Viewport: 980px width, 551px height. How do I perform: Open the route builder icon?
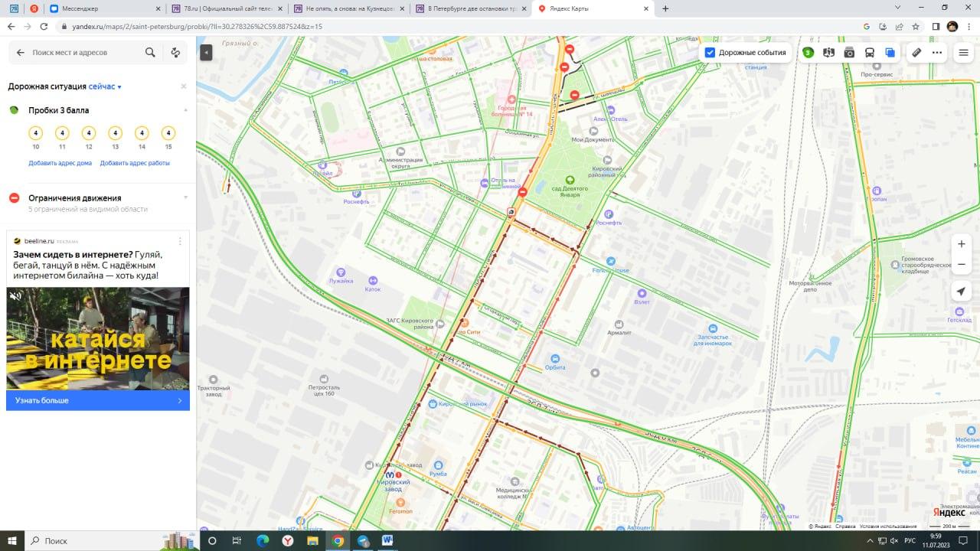point(175,53)
